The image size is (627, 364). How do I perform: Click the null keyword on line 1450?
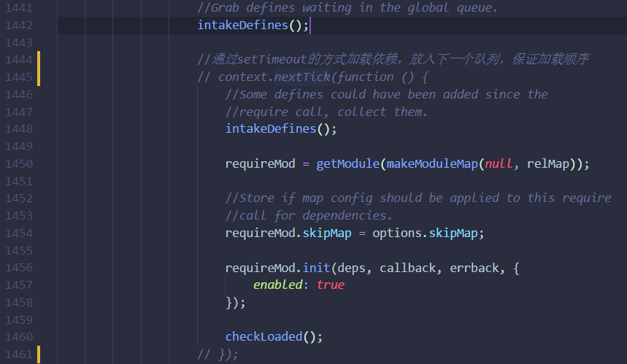pyautogui.click(x=499, y=164)
